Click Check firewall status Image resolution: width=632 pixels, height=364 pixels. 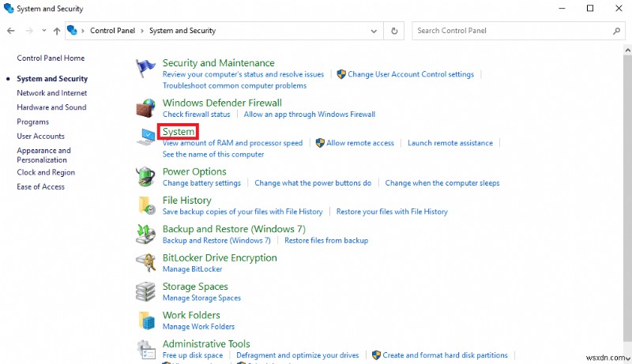[196, 114]
